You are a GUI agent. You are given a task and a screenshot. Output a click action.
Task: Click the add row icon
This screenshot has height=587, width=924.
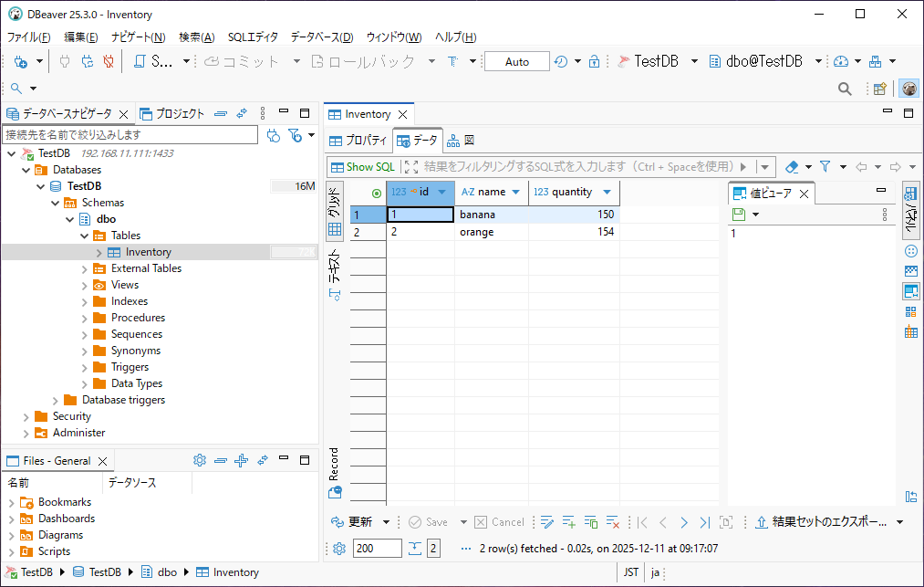click(568, 522)
